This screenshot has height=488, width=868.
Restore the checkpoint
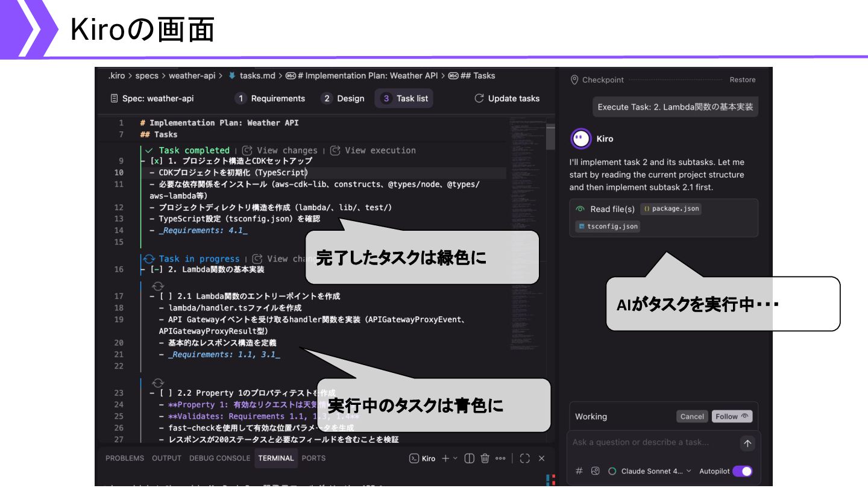click(743, 80)
